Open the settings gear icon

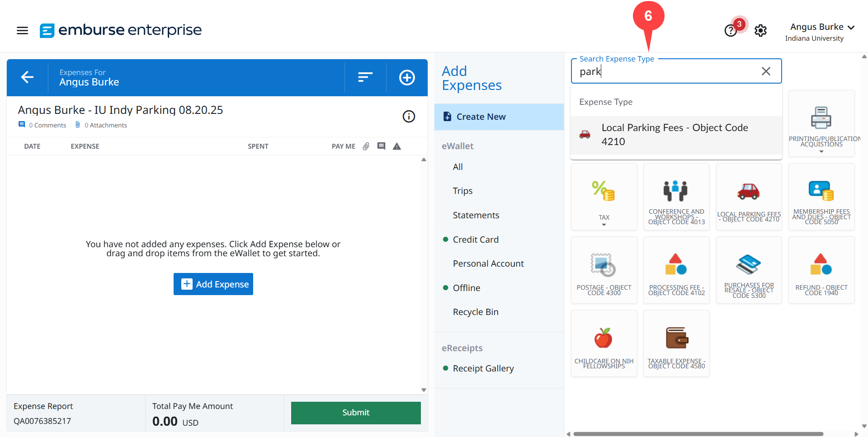pos(760,30)
